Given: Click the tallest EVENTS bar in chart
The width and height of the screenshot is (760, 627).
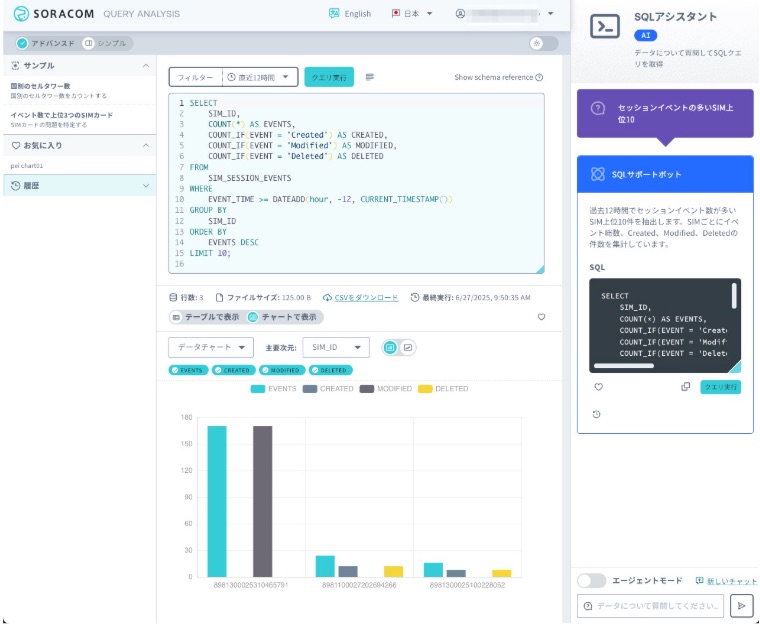Looking at the screenshot, I should [x=217, y=502].
